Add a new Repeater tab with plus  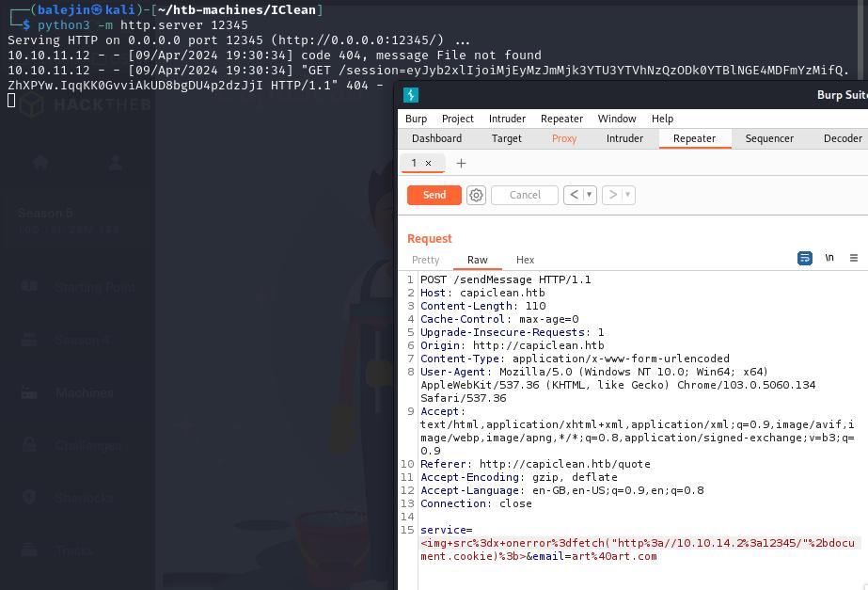461,164
